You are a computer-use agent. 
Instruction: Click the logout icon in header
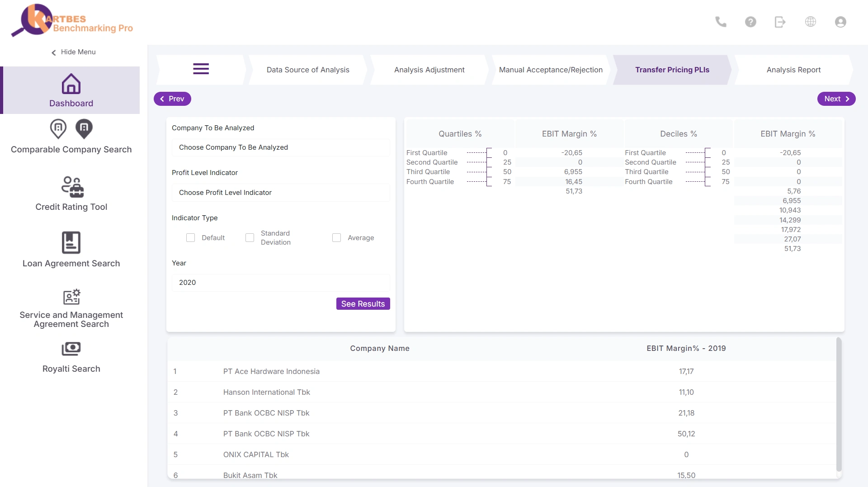[x=780, y=22]
